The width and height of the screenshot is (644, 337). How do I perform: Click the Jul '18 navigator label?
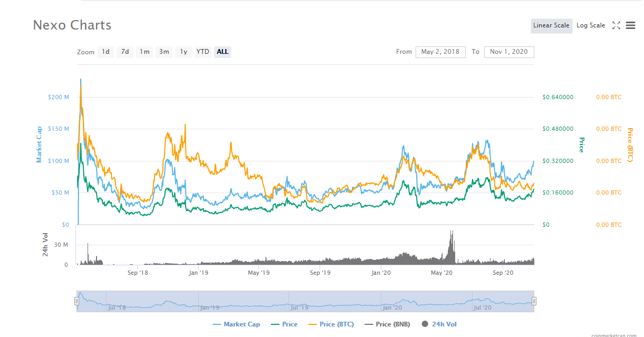point(117,307)
